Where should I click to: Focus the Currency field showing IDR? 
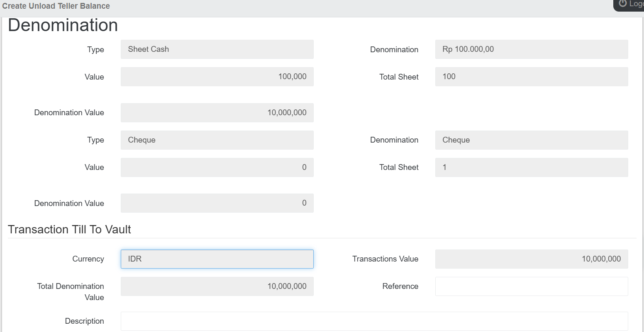click(217, 259)
